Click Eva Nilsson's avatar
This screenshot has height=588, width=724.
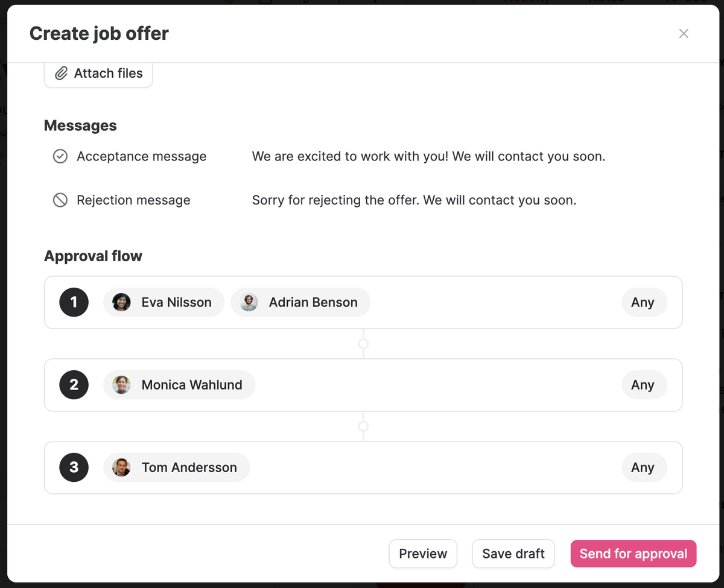pyautogui.click(x=122, y=302)
